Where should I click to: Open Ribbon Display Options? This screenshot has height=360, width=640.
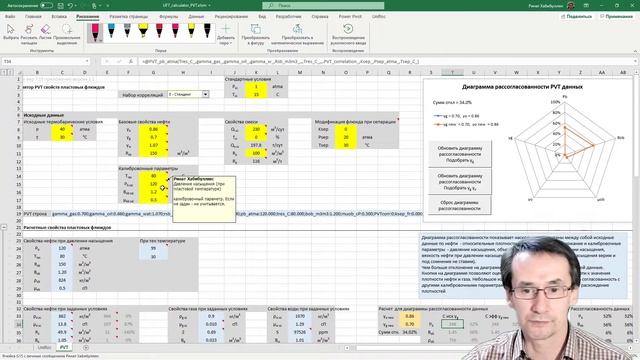(x=587, y=6)
